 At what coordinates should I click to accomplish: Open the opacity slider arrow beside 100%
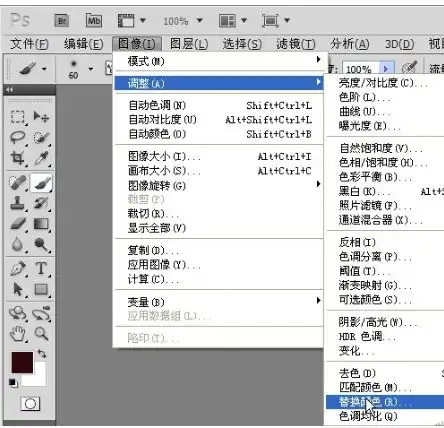[x=386, y=69]
